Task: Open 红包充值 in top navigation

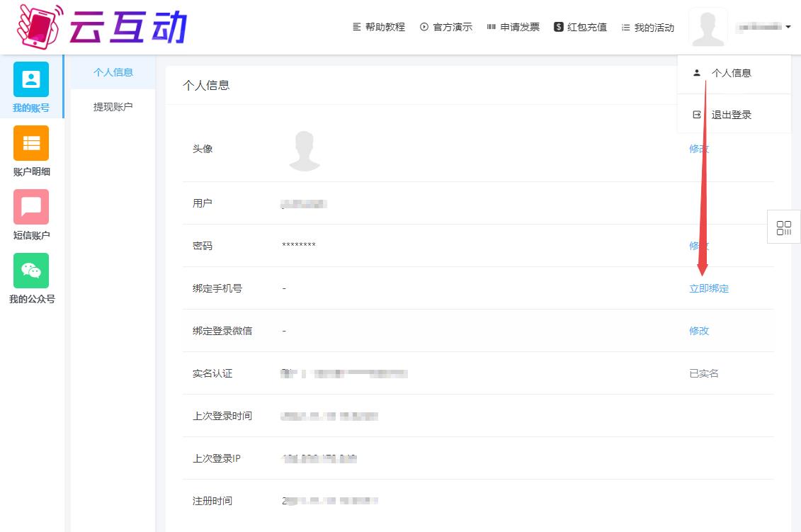Action: click(581, 27)
